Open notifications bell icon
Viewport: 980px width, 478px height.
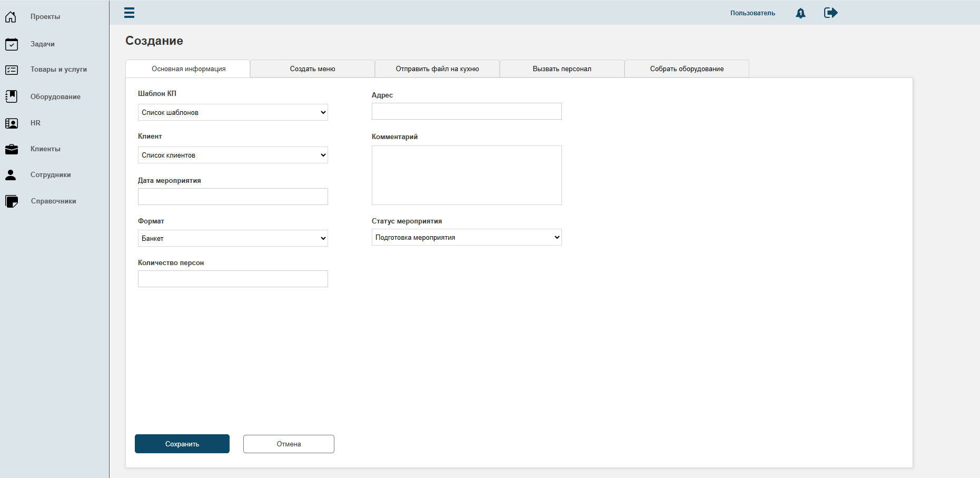[800, 13]
